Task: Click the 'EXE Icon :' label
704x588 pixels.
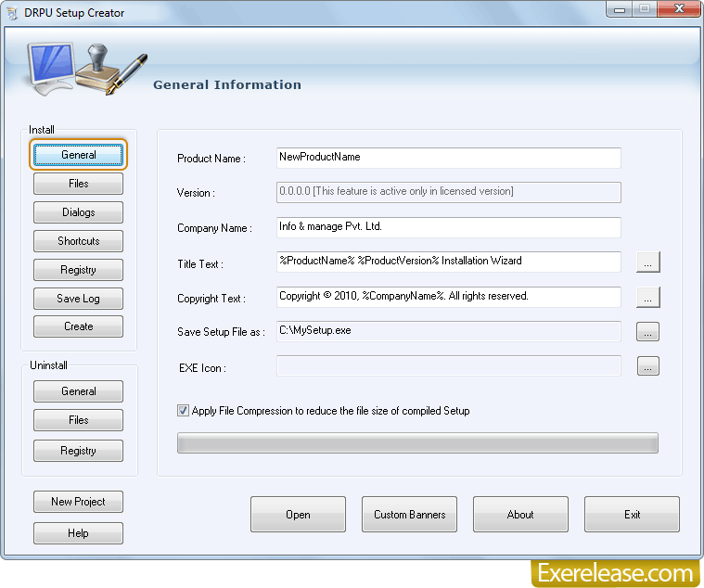Action: point(202,368)
